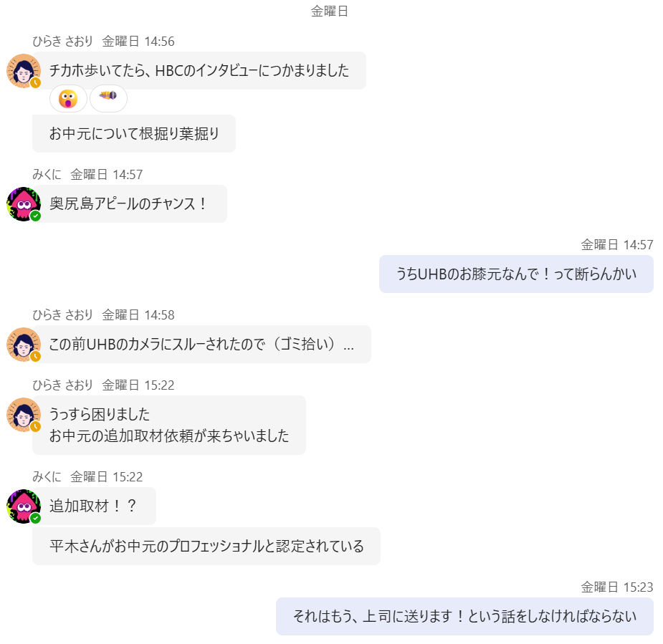Click the microphone emoji reaction
This screenshot has height=644, width=663.
(108, 99)
